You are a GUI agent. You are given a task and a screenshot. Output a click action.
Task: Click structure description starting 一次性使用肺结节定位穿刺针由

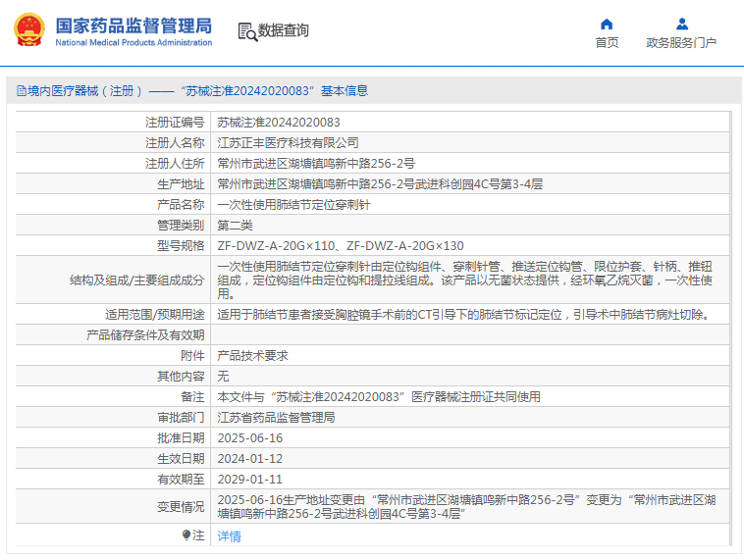[x=465, y=280]
